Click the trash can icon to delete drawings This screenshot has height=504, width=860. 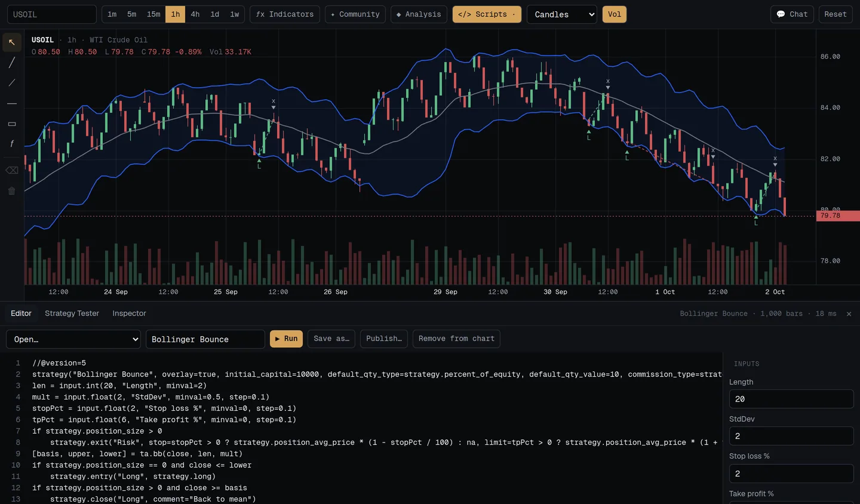[x=12, y=191]
